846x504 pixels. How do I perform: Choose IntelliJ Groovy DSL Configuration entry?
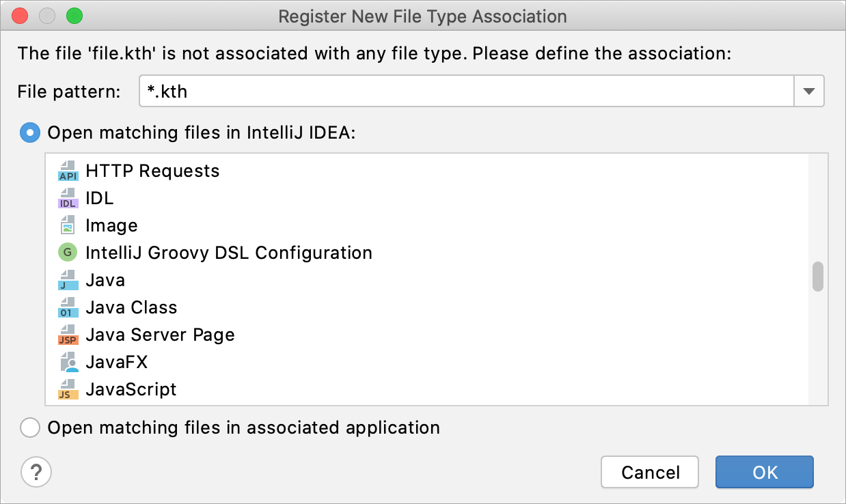tap(229, 253)
